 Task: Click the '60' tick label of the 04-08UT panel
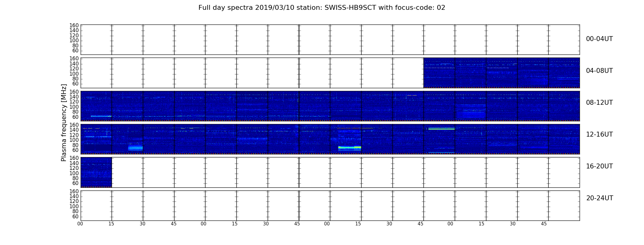[x=76, y=84]
